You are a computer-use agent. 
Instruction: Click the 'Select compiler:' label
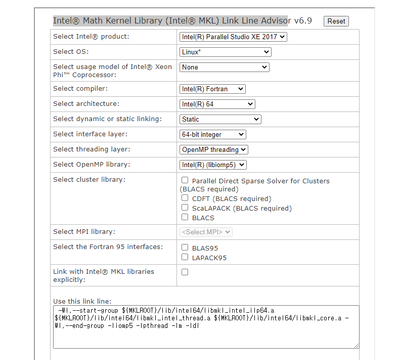(x=80, y=89)
